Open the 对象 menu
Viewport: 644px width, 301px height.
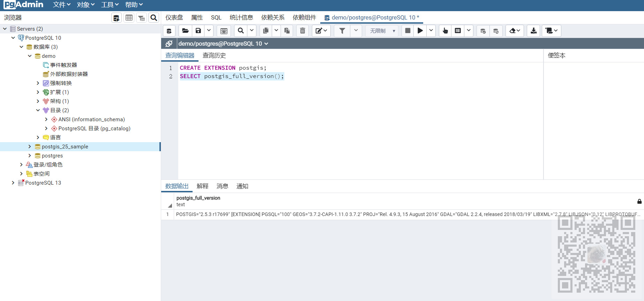(86, 5)
